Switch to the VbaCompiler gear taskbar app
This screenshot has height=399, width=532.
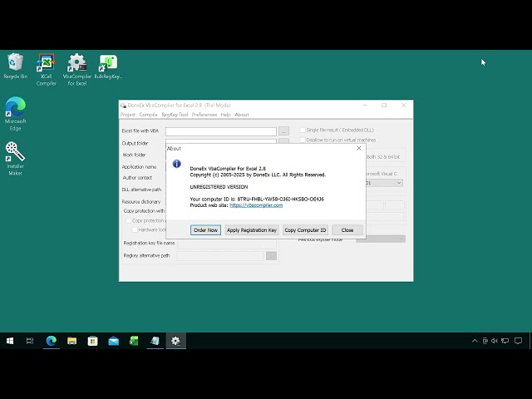pyautogui.click(x=175, y=341)
